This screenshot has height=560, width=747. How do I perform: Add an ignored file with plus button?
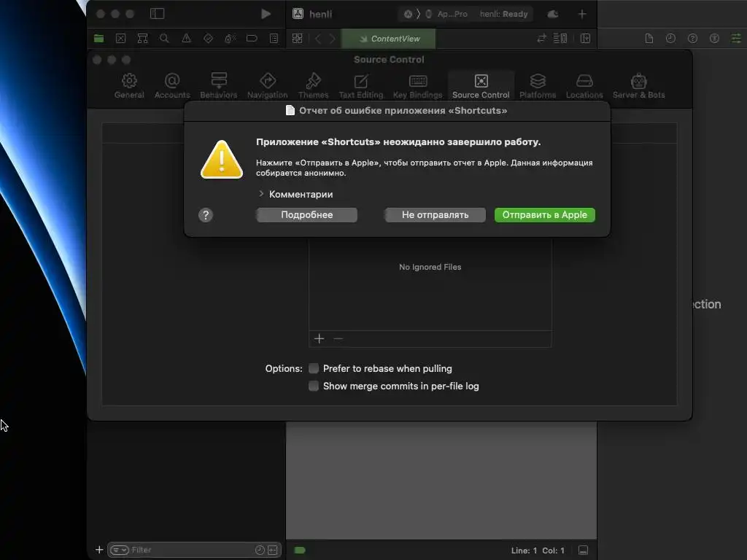(320, 338)
